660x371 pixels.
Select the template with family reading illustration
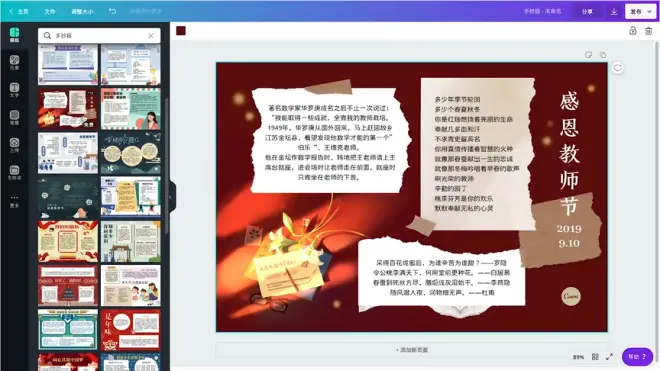click(x=130, y=286)
